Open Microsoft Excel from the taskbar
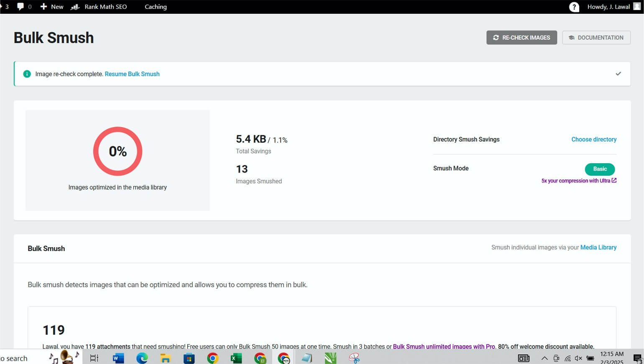The image size is (644, 364). [236, 358]
